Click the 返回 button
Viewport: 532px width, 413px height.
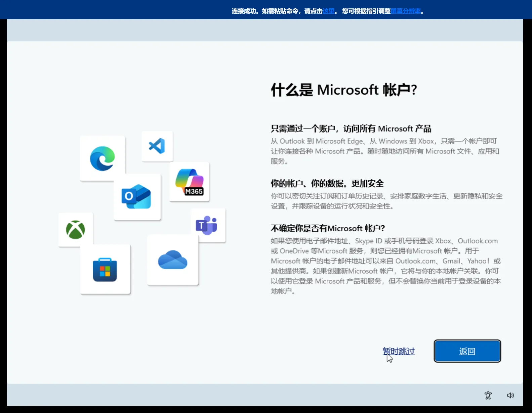pyautogui.click(x=467, y=351)
